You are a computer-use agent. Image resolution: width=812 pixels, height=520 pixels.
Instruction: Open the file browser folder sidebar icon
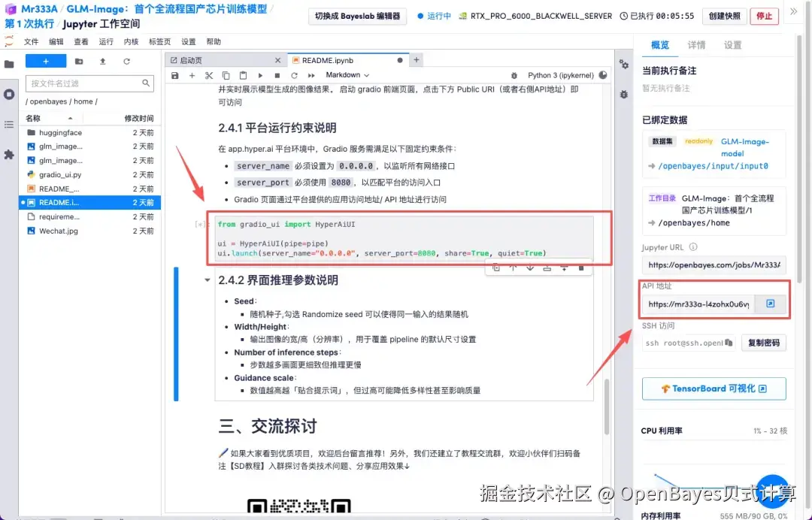coord(9,64)
